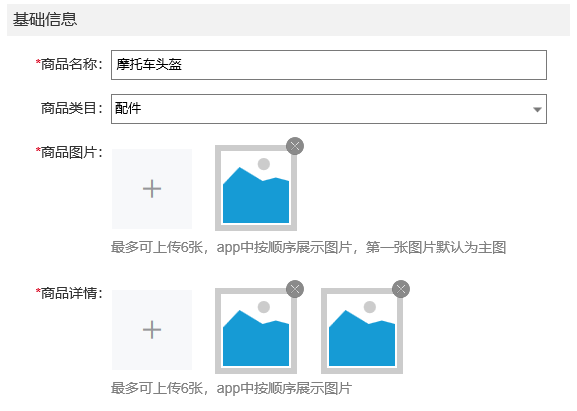Click the 商品名称 field label
The image size is (577, 411).
click(x=71, y=64)
